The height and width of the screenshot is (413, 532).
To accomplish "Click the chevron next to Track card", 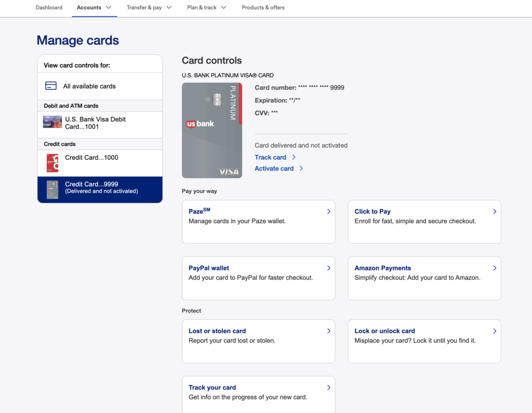I will (294, 157).
